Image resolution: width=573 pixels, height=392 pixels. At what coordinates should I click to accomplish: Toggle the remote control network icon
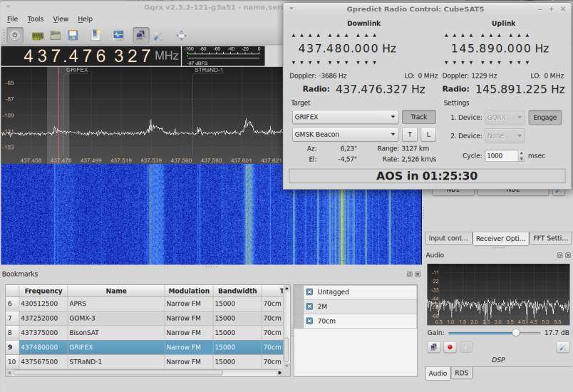pos(140,35)
